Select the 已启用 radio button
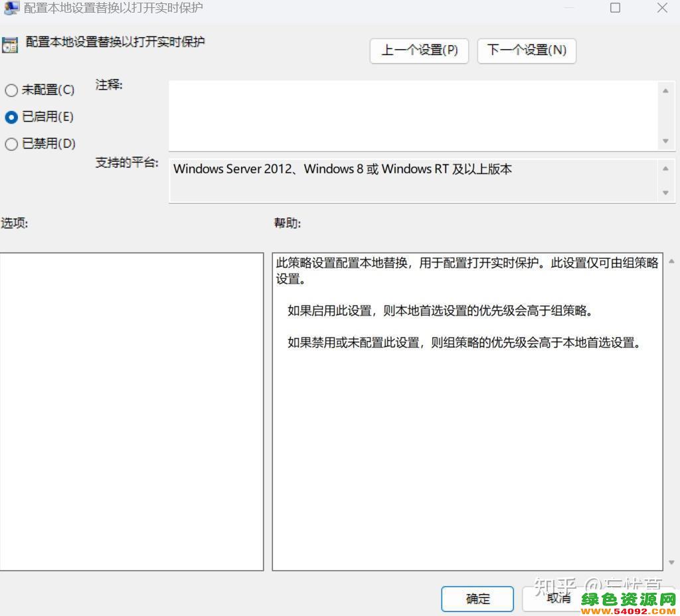680x616 pixels. pos(11,117)
